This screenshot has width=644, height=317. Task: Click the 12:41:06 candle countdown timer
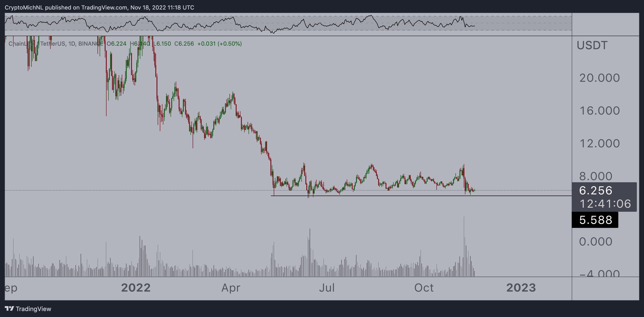click(605, 204)
